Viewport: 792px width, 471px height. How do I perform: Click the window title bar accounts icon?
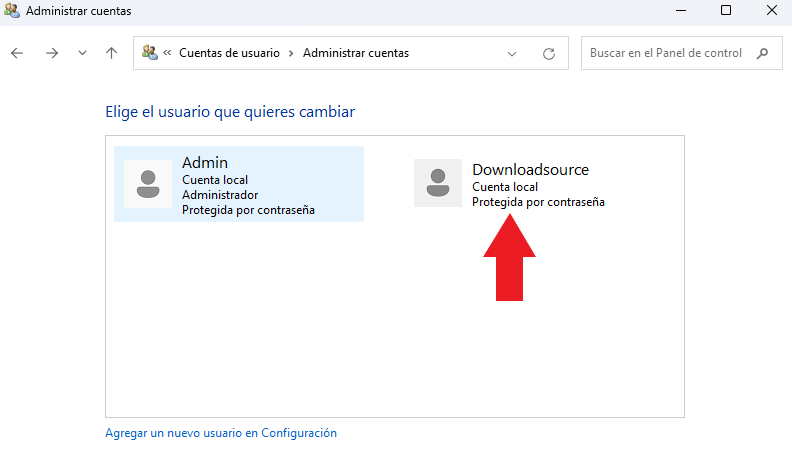pos(12,10)
